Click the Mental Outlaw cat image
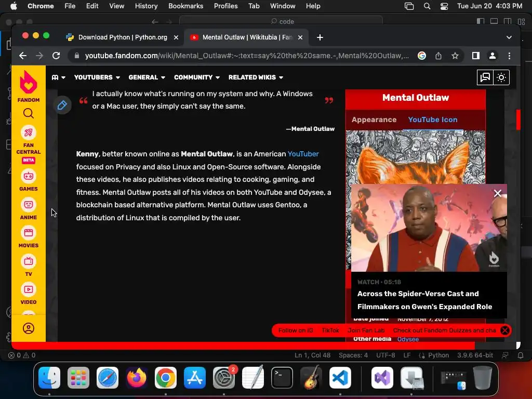The width and height of the screenshot is (532, 399). coord(415,157)
